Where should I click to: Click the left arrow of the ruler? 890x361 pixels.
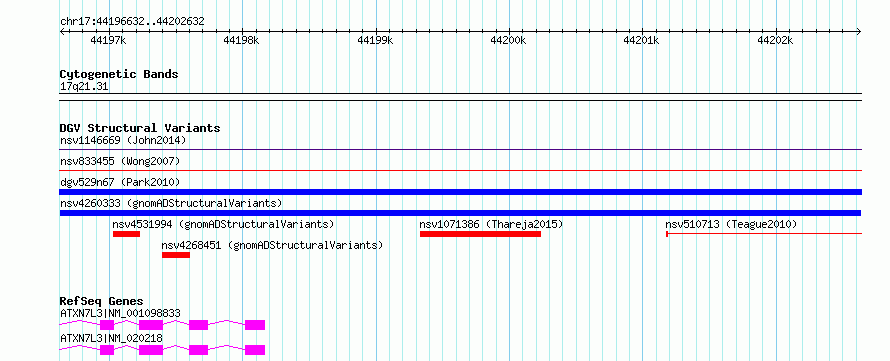point(62,31)
